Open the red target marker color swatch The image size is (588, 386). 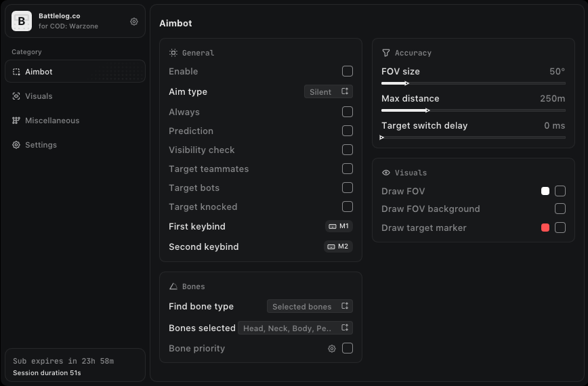click(545, 228)
